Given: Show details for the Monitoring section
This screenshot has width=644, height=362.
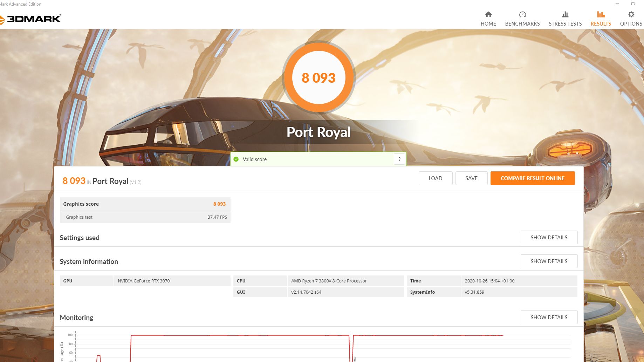Looking at the screenshot, I should (549, 317).
